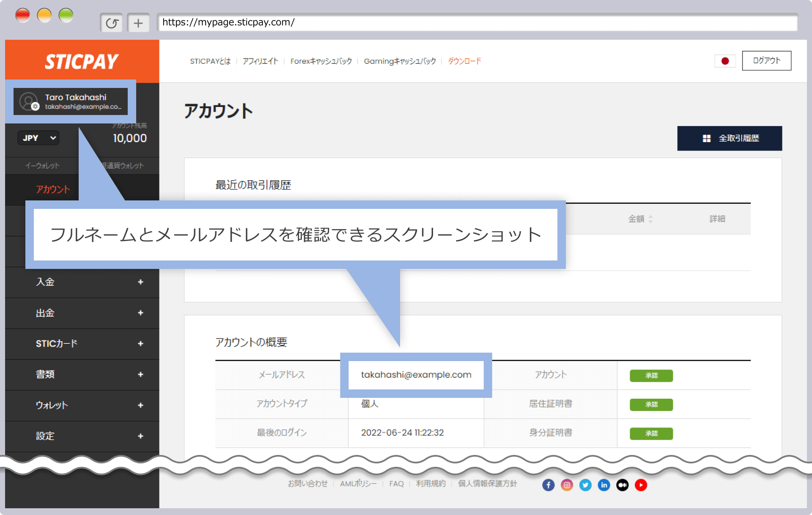The image size is (812, 515).
Task: Click the Taro Takahashi name
Action: (76, 97)
